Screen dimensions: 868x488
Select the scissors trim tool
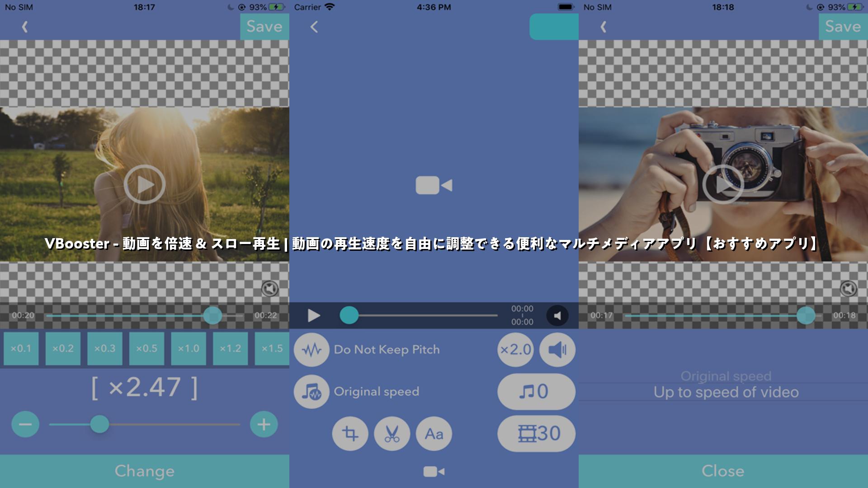click(x=392, y=434)
